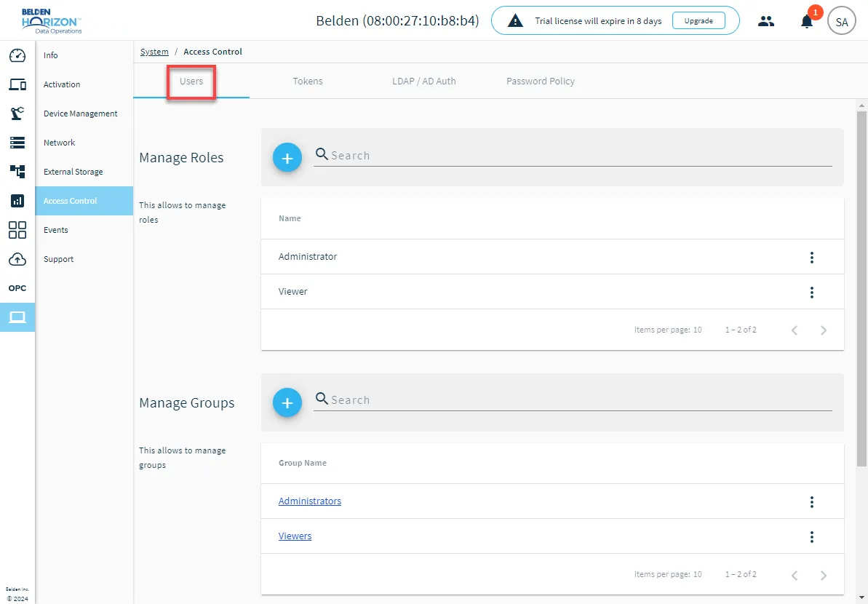
Task: Click the scrollbar down arrow
Action: (x=862, y=597)
